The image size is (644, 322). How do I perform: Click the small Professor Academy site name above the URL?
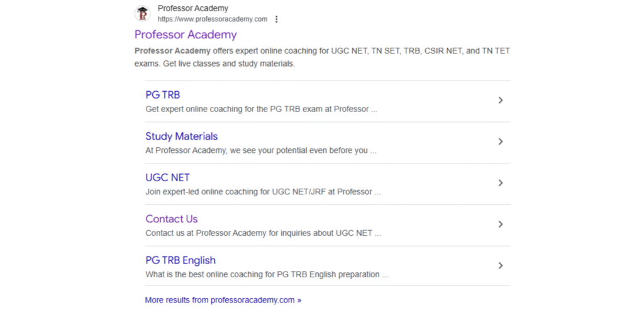[192, 9]
